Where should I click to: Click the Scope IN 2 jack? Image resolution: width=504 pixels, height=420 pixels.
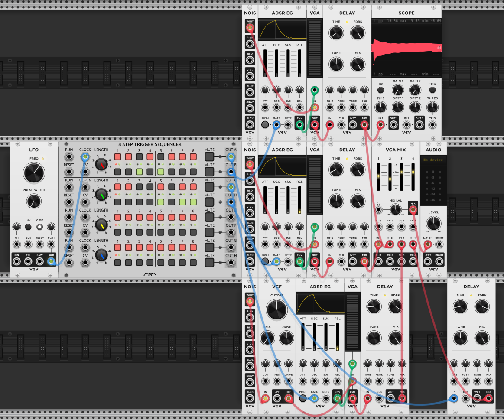(406, 125)
